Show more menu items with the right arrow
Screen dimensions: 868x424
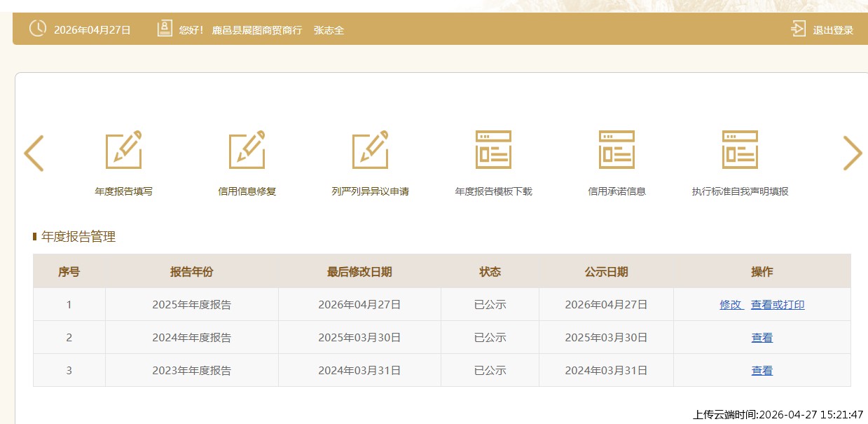click(x=852, y=153)
